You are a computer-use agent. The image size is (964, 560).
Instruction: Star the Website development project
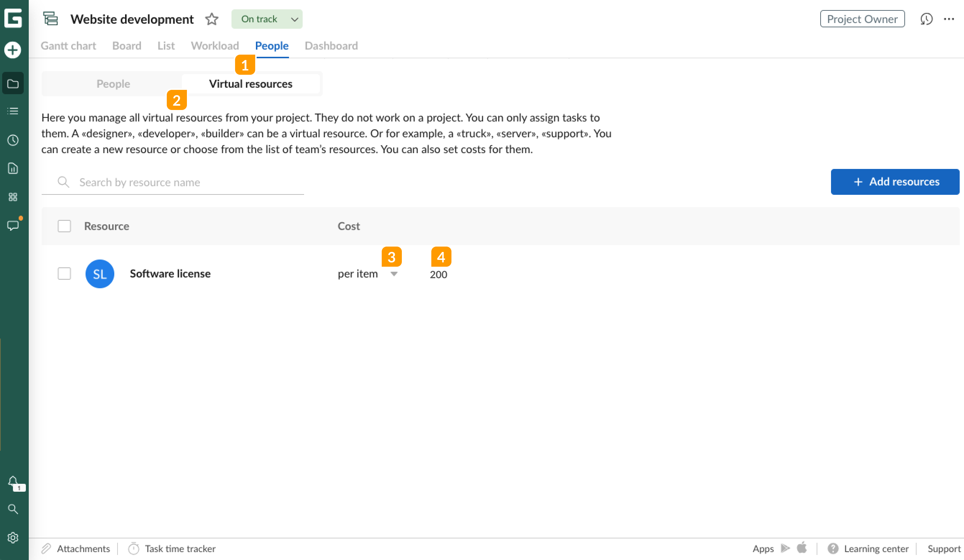pos(212,19)
